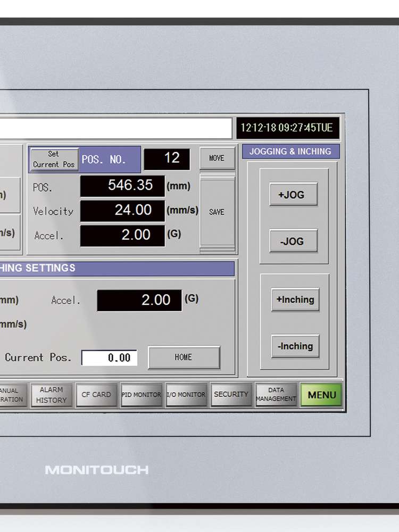
Task: Tap the POS. NO. value field showing 12
Action: coord(167,159)
